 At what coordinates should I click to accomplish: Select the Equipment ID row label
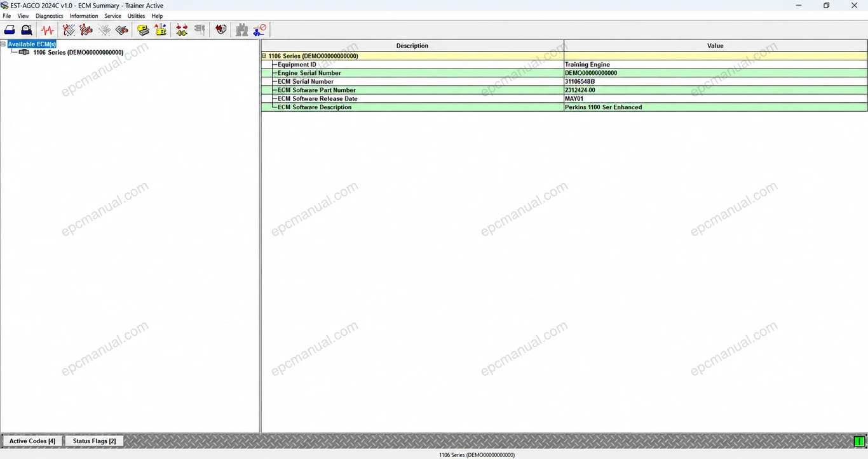pyautogui.click(x=297, y=65)
